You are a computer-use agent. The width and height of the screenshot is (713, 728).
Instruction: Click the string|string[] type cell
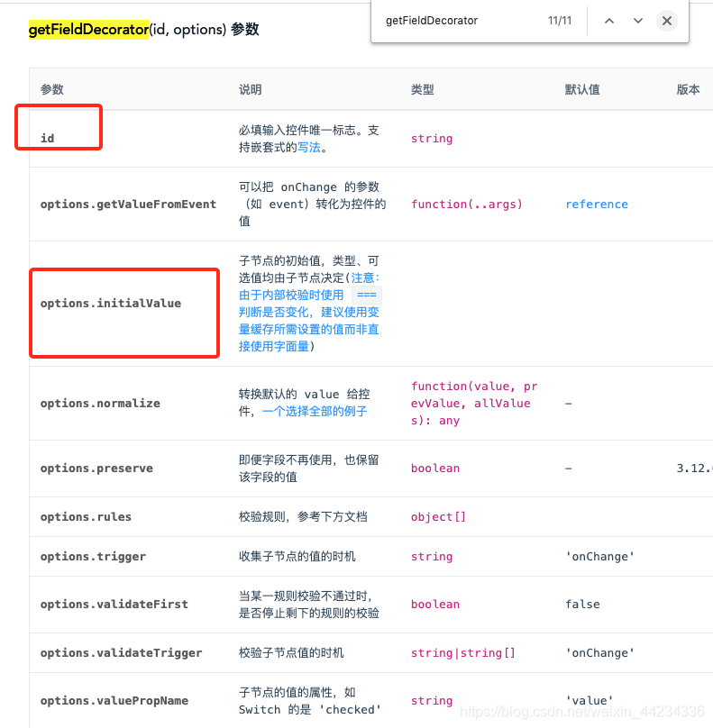463,653
